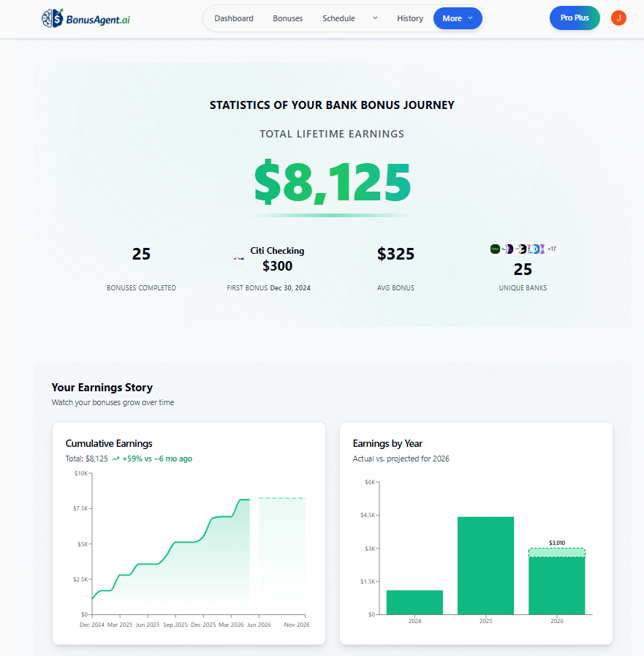Click the Earnings by Year title
Image resolution: width=644 pixels, height=656 pixels.
(387, 443)
